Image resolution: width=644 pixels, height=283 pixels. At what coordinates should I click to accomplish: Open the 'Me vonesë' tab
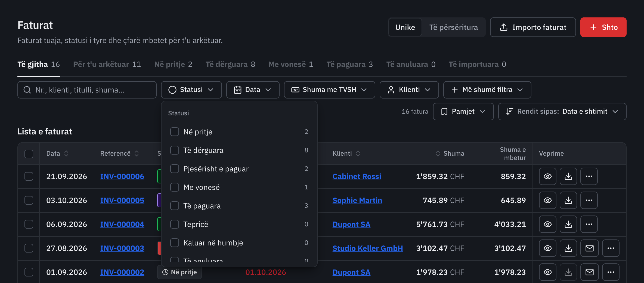point(291,64)
